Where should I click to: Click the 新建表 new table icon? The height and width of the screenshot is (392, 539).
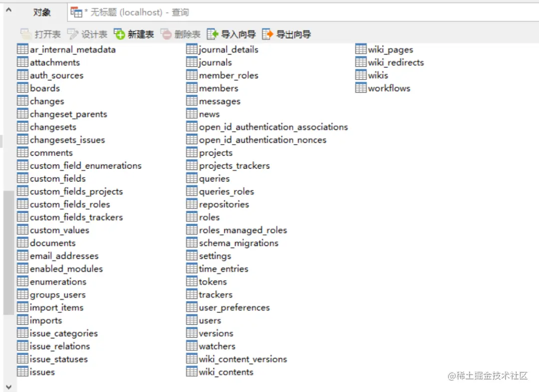[119, 34]
